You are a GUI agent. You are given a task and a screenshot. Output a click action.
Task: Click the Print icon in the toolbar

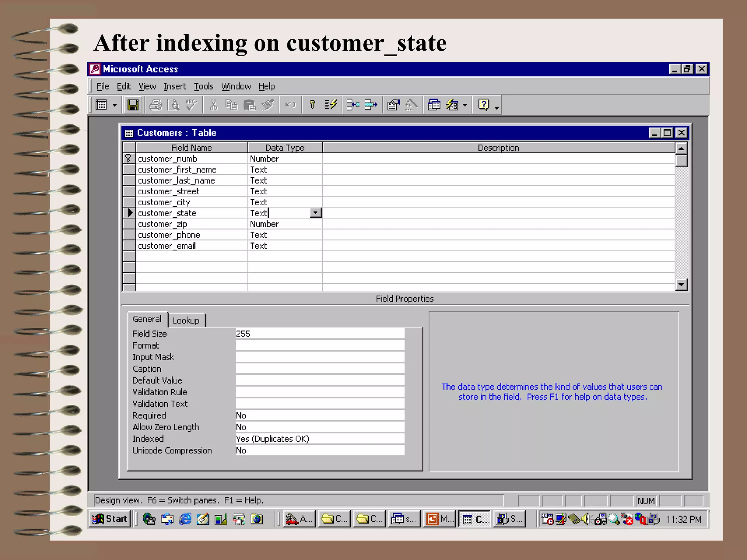pyautogui.click(x=156, y=105)
